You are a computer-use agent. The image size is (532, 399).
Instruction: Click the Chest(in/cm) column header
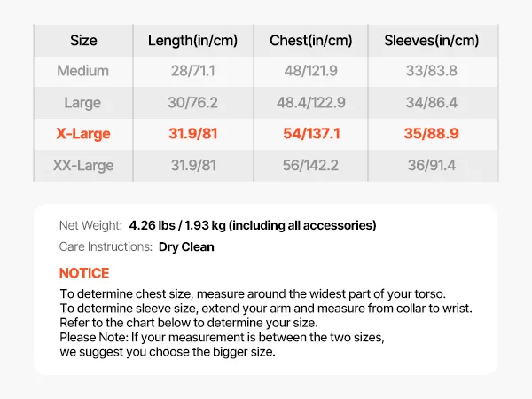pos(310,41)
